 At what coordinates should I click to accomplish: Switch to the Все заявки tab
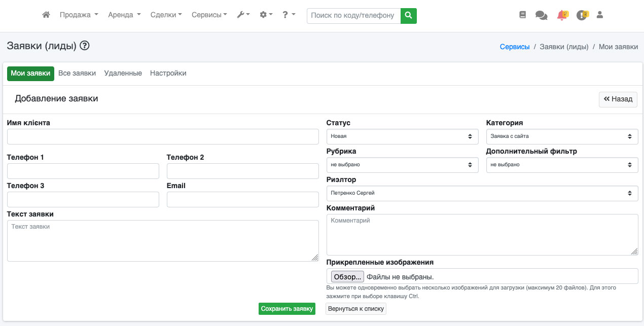tap(77, 74)
